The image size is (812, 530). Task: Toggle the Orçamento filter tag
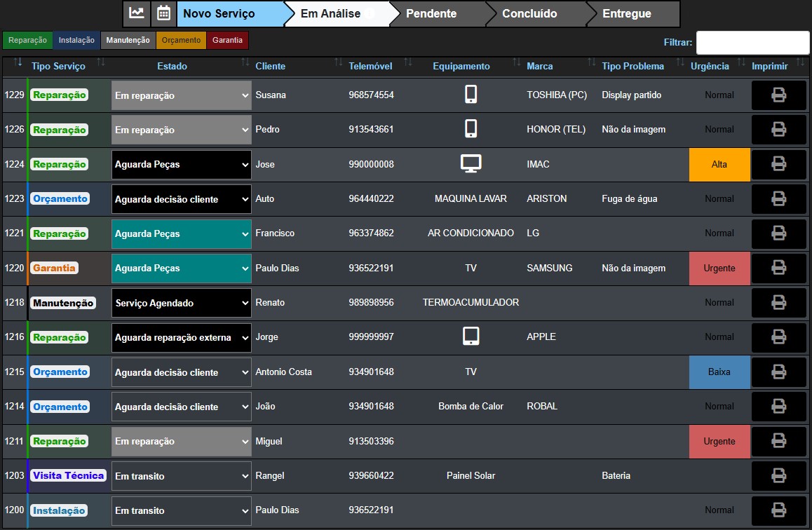coord(181,41)
